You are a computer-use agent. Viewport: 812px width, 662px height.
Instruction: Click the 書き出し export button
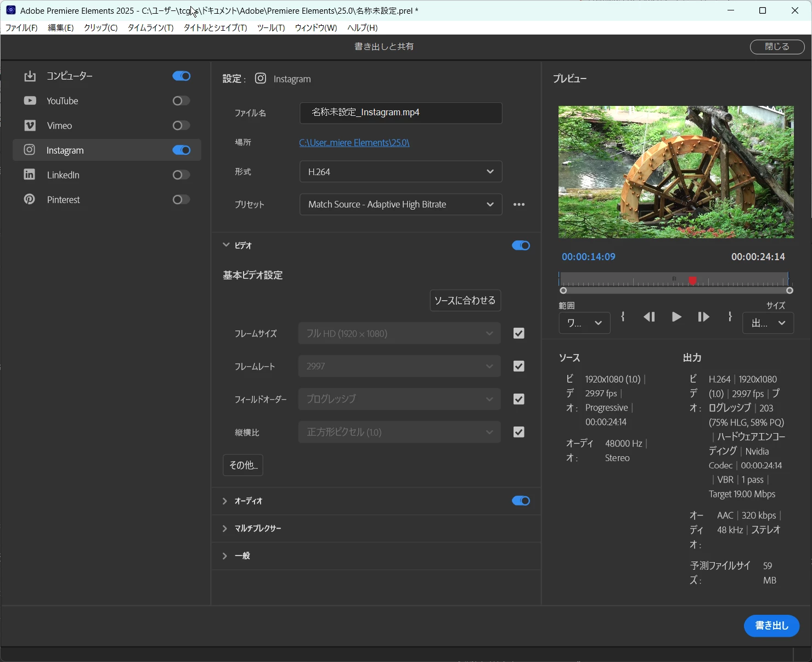(771, 626)
